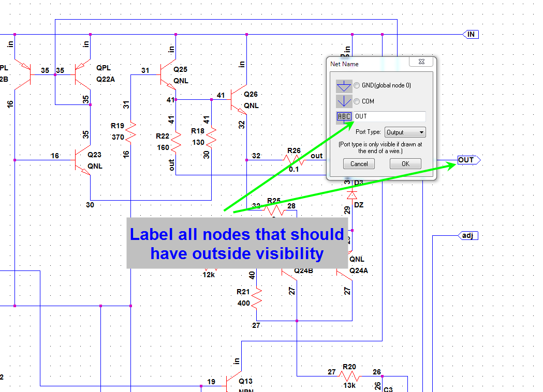This screenshot has height=392, width=543.
Task: Click the ground symbol icon in Net Name dialog
Action: click(344, 86)
